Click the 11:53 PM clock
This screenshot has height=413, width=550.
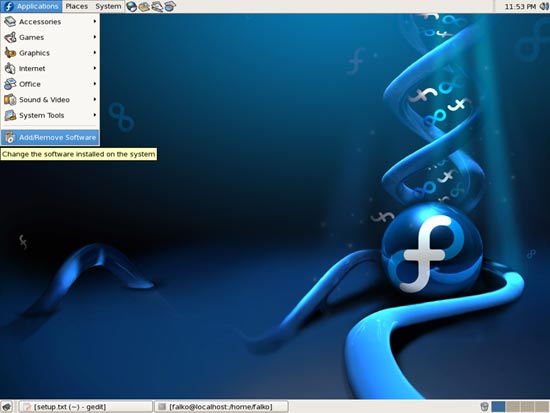click(520, 7)
